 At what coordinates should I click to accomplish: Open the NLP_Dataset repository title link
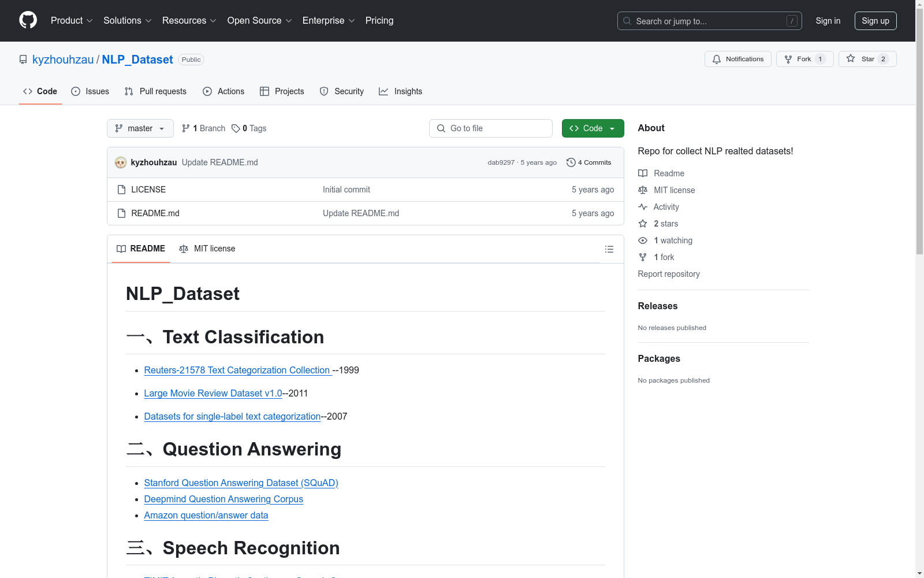(x=137, y=60)
